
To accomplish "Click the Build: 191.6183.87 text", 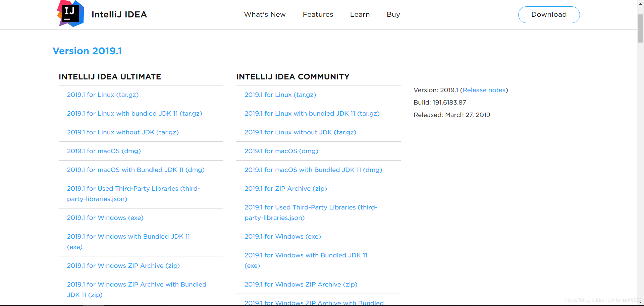I will 440,103.
